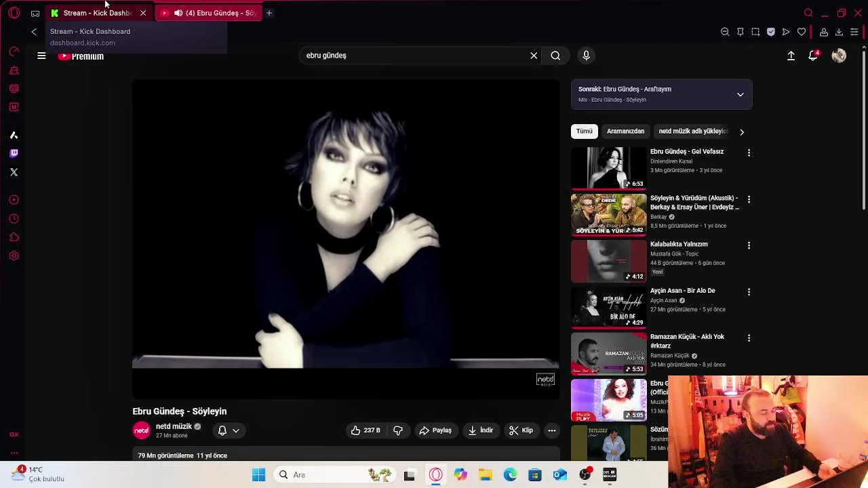This screenshot has height=488, width=868.
Task: Open options for 'Bir Alo De' video
Action: [749, 292]
